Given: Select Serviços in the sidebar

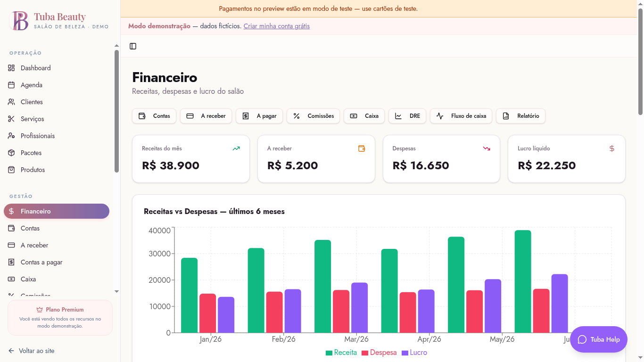Looking at the screenshot, I should 57,119.
